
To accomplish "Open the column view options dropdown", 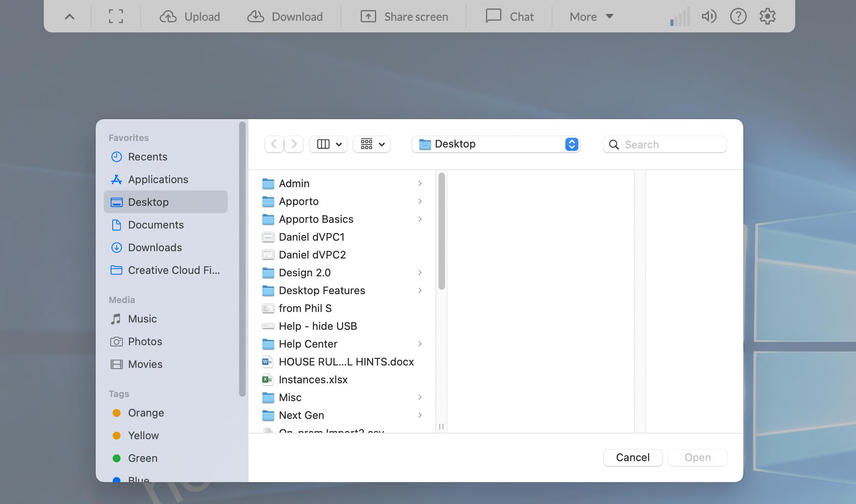I will click(x=328, y=144).
